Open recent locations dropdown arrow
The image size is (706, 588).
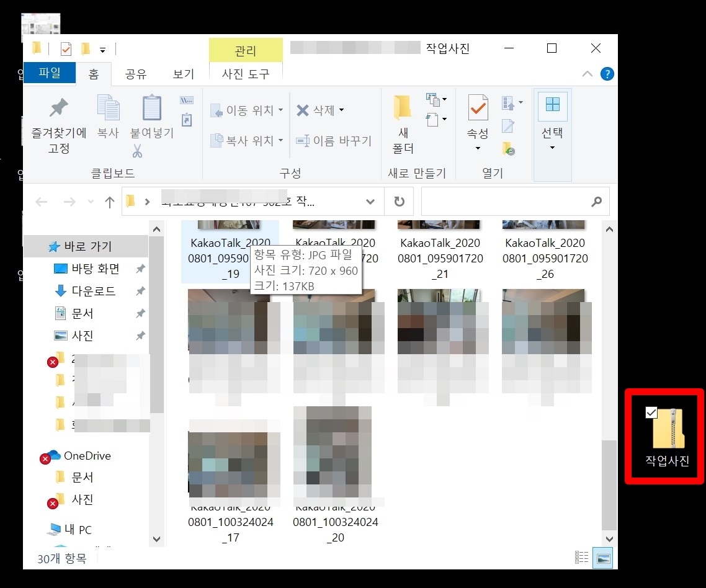pos(91,202)
